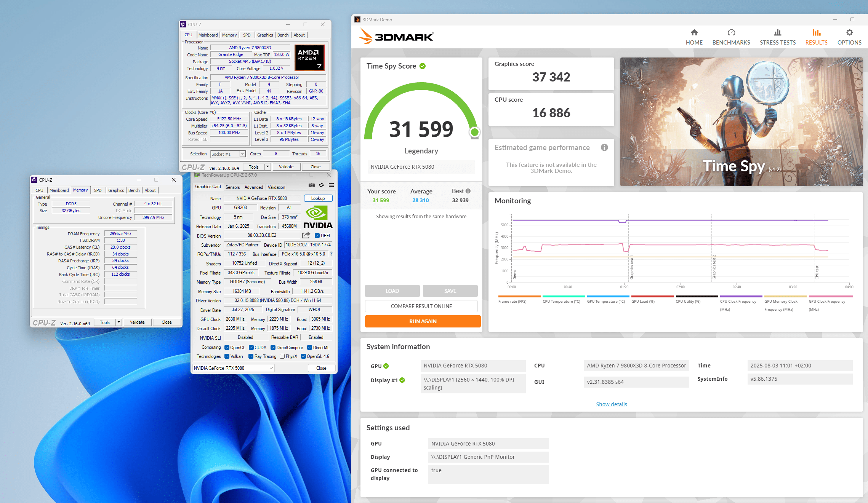
Task: Toggle the Ray Tracing checkbox
Action: coord(251,356)
